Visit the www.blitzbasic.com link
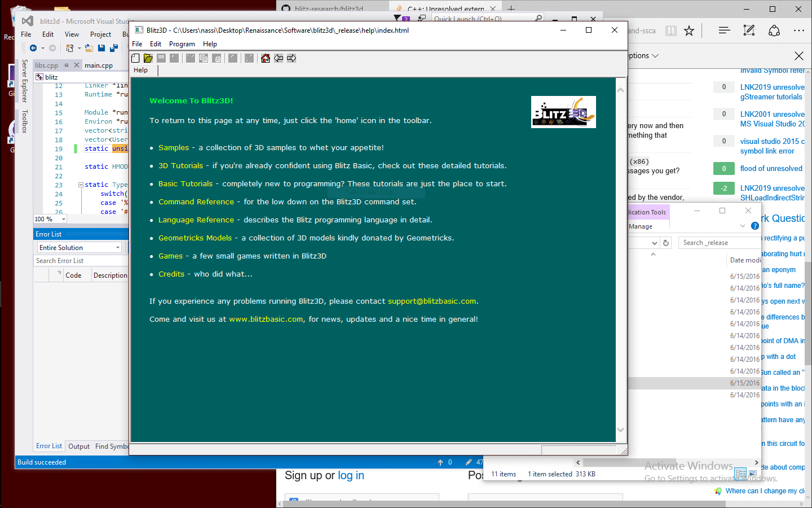Viewport: 812px width, 508px height. (x=266, y=319)
